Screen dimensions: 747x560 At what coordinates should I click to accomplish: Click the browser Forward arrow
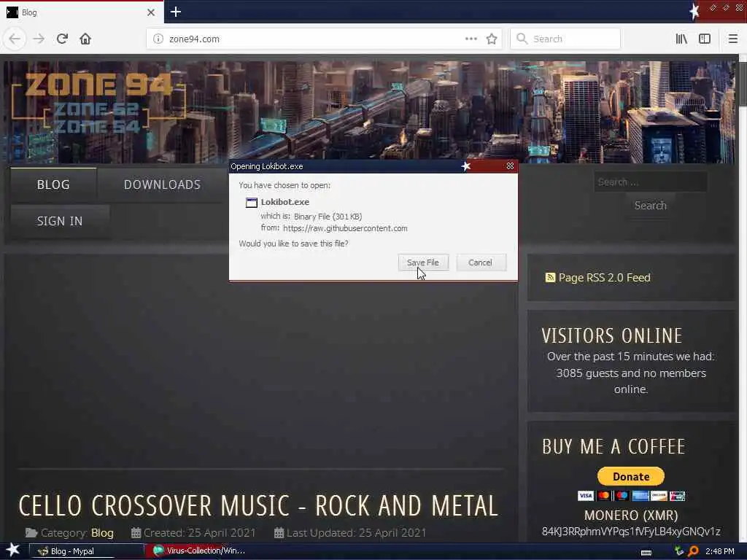(39, 39)
